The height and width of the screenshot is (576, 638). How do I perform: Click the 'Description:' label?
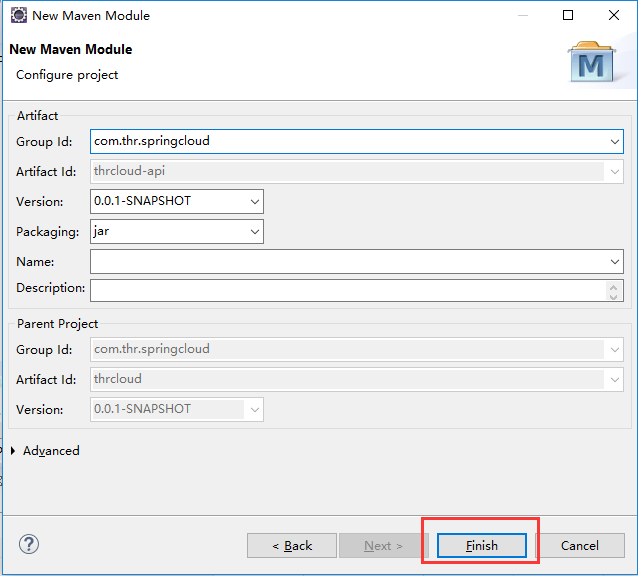tap(50, 288)
